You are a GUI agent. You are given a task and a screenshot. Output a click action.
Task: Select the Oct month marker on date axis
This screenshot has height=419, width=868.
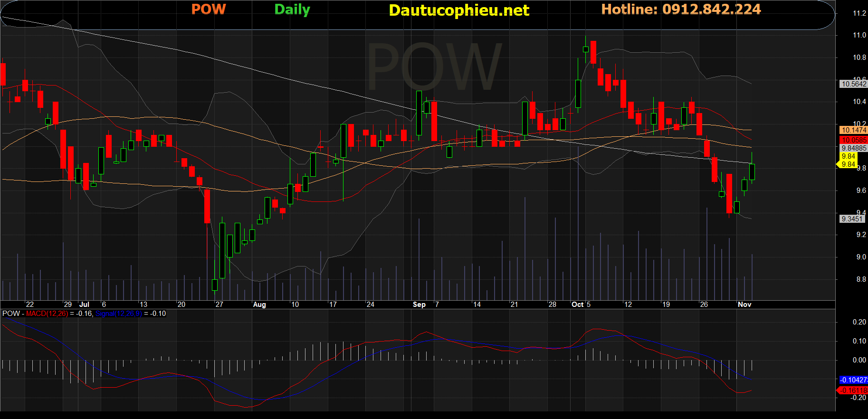point(577,305)
